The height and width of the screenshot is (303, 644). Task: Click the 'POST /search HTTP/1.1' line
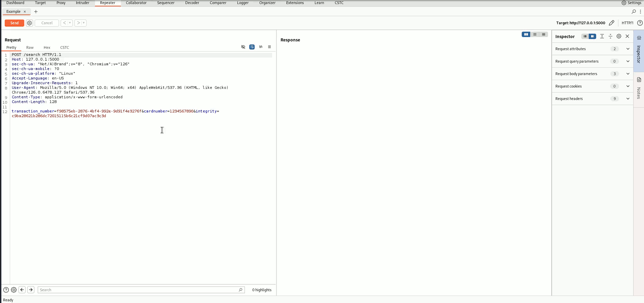pyautogui.click(x=36, y=55)
